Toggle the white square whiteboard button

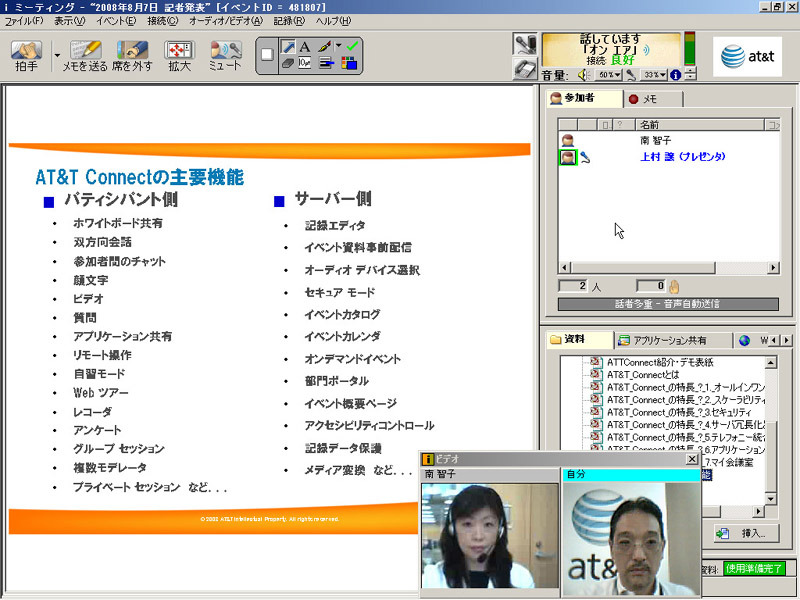[x=267, y=55]
